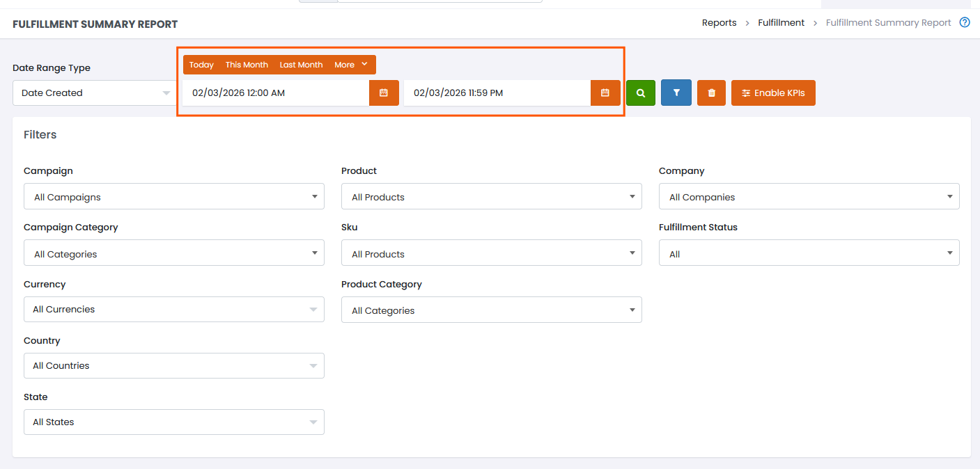This screenshot has width=980, height=469.
Task: Click the green search icon button
Action: [640, 93]
